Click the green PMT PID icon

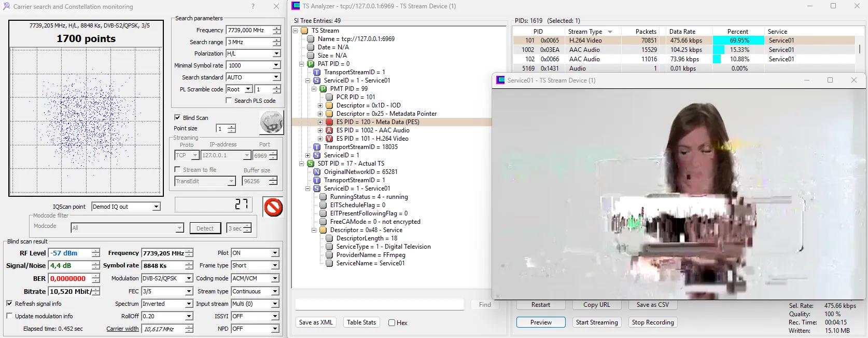(x=323, y=89)
